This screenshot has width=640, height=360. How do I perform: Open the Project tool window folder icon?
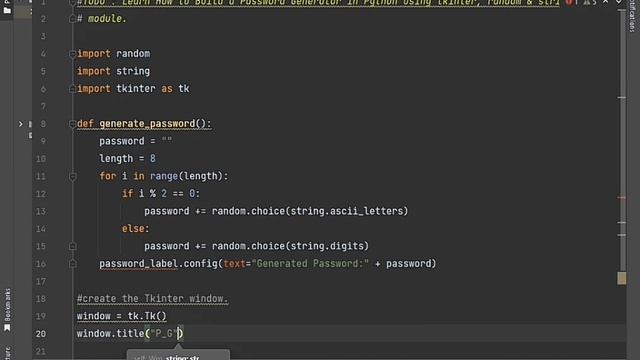point(7,10)
